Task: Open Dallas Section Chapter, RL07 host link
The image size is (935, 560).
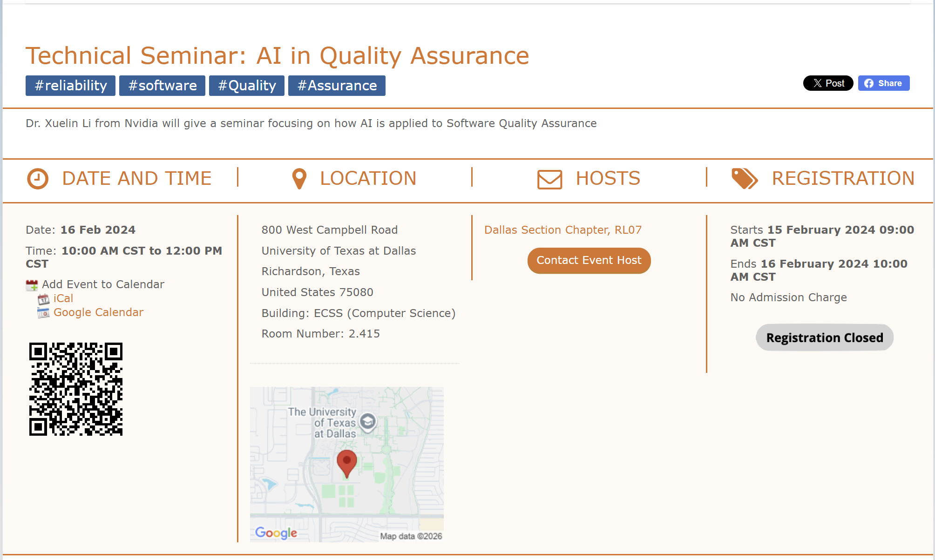Action: (x=563, y=230)
